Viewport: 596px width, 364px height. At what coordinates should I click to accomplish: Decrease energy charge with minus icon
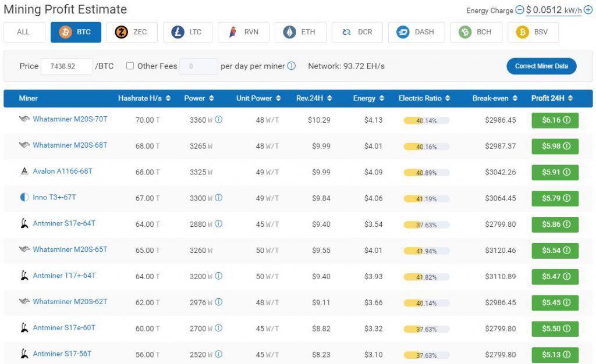click(519, 10)
